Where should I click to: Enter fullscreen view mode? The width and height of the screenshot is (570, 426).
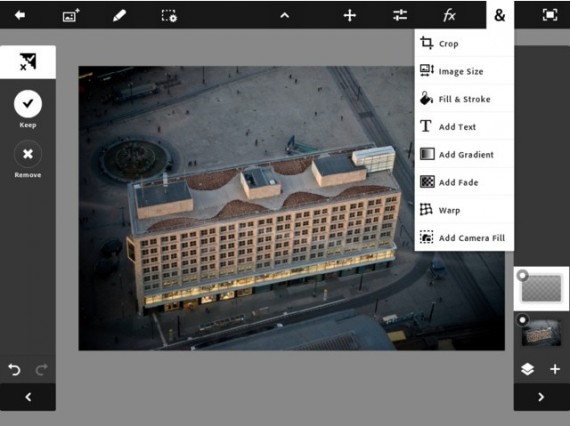[550, 15]
